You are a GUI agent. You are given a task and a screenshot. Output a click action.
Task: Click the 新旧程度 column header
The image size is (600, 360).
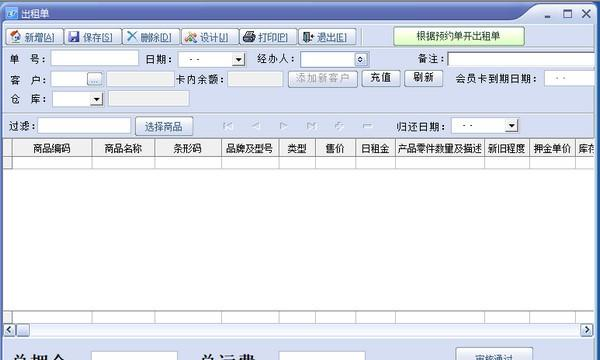[507, 148]
